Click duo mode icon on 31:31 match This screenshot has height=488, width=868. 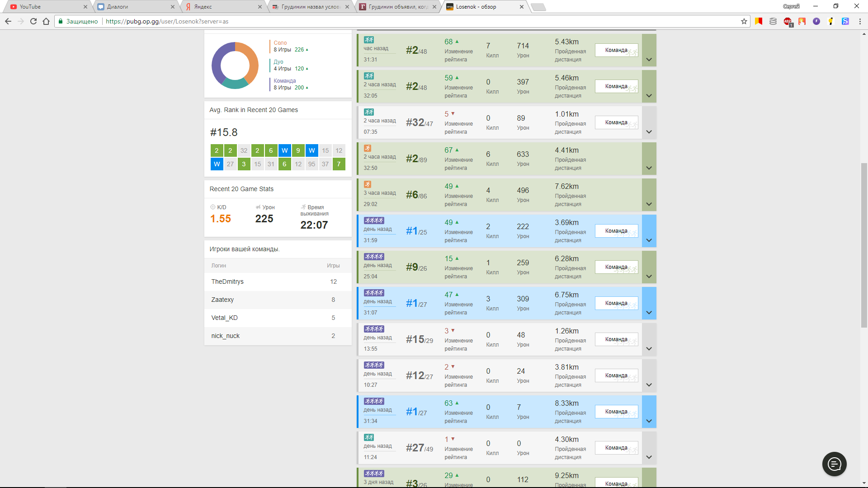(369, 40)
